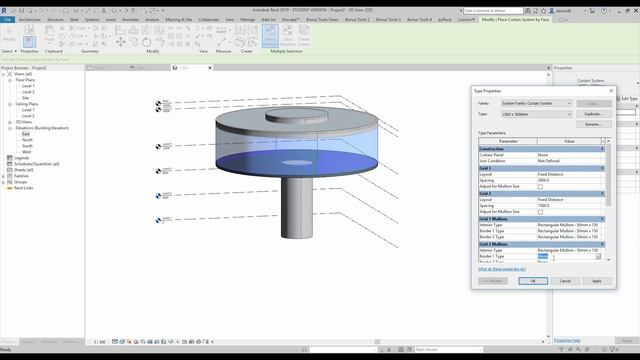640x360 pixels.
Task: Open Border 1 Type value dropdown arrow
Action: point(598,256)
